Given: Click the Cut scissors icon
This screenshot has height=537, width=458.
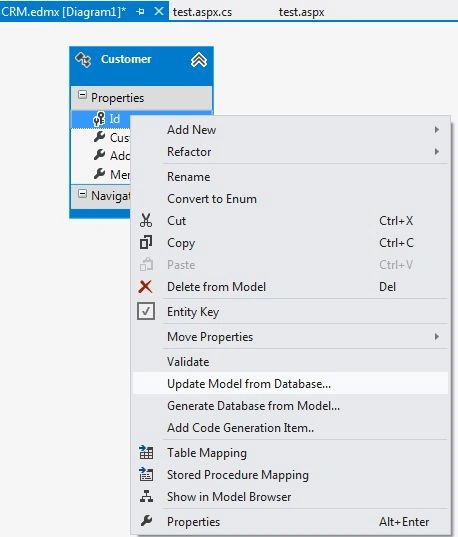Looking at the screenshot, I should coord(146,221).
